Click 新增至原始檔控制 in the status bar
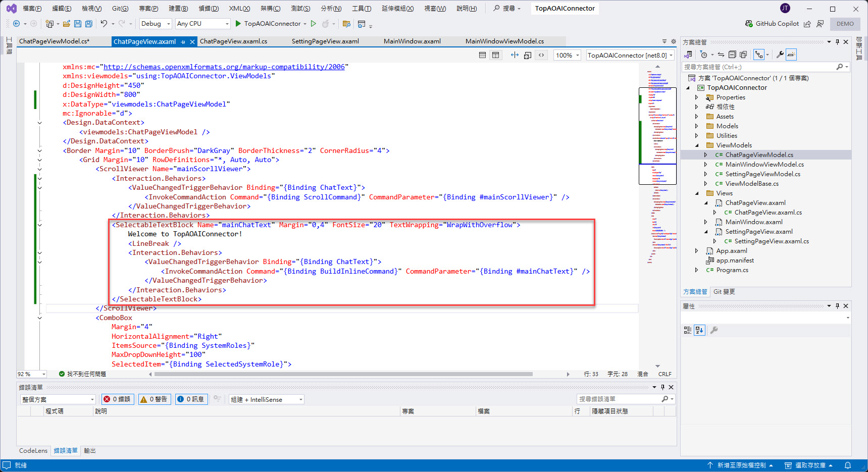This screenshot has height=472, width=868. (740, 465)
